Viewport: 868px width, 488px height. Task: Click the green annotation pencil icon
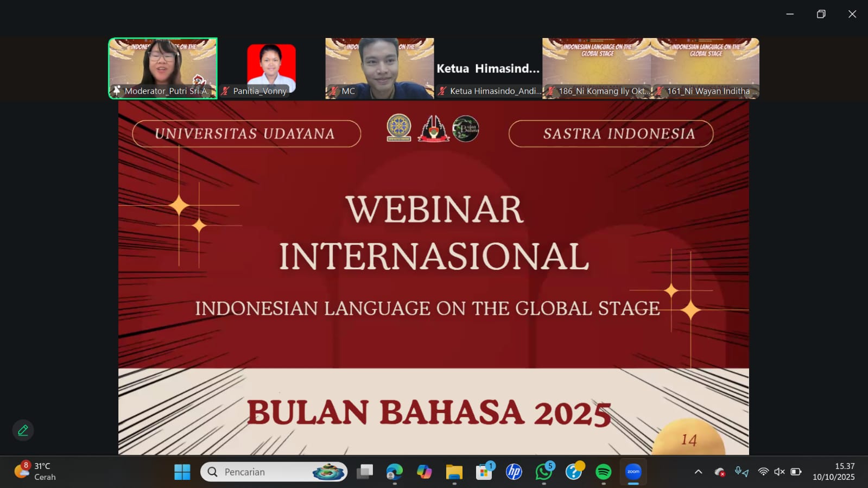coord(23,430)
